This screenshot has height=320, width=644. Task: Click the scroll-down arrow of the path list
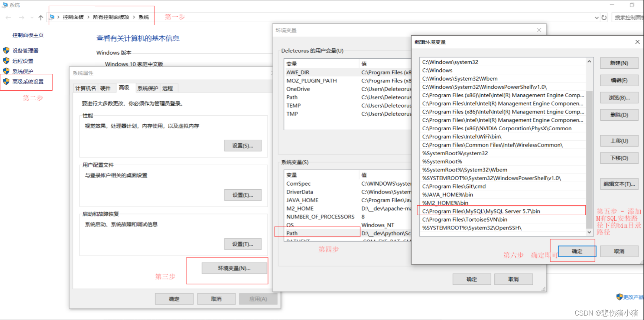tap(589, 232)
